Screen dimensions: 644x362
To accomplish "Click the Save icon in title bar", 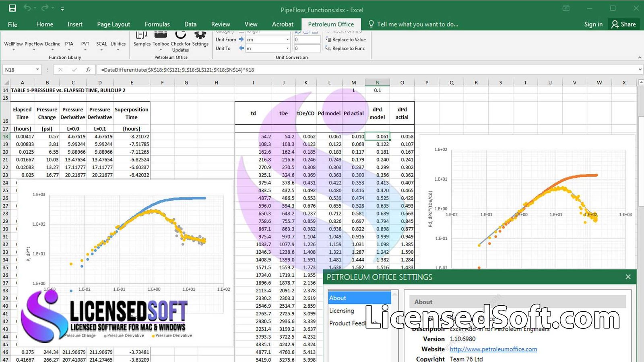I will (x=12, y=8).
